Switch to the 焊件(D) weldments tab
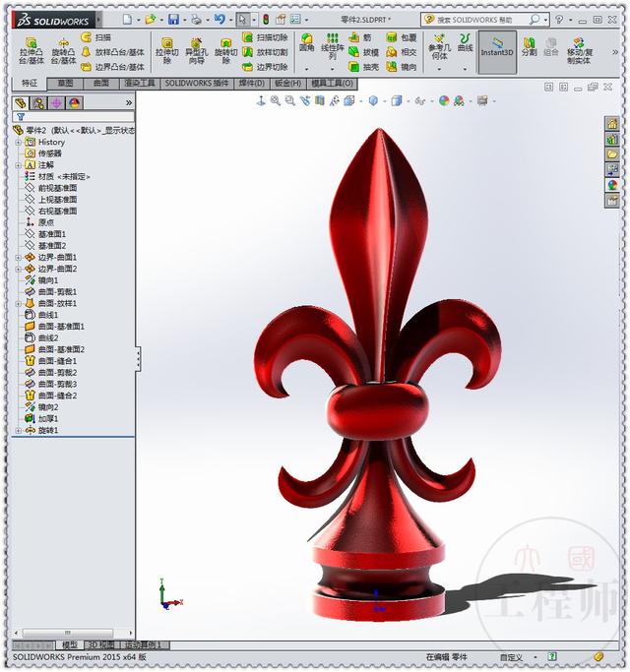 252,84
